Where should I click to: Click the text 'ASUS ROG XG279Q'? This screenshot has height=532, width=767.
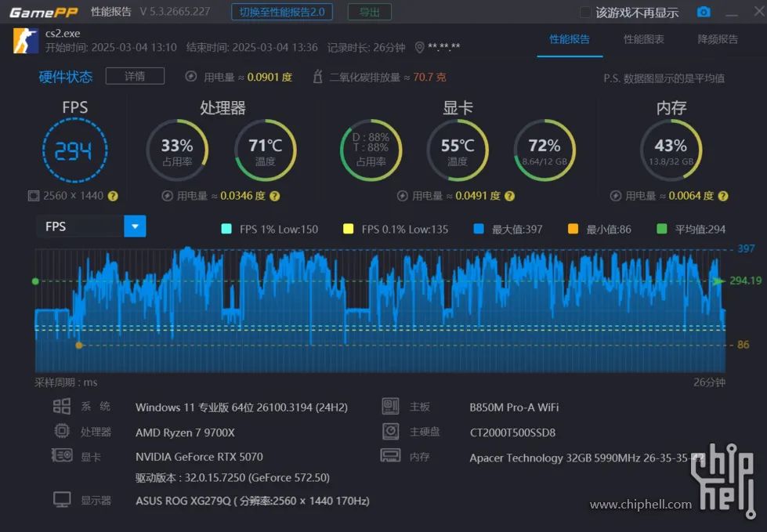click(x=183, y=501)
